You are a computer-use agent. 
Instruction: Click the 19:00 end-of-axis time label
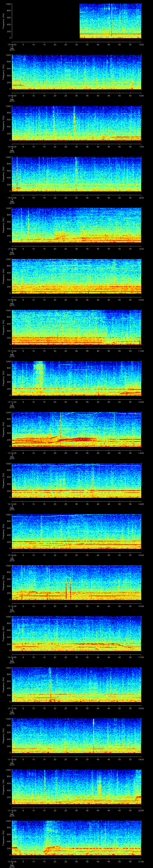141,759
